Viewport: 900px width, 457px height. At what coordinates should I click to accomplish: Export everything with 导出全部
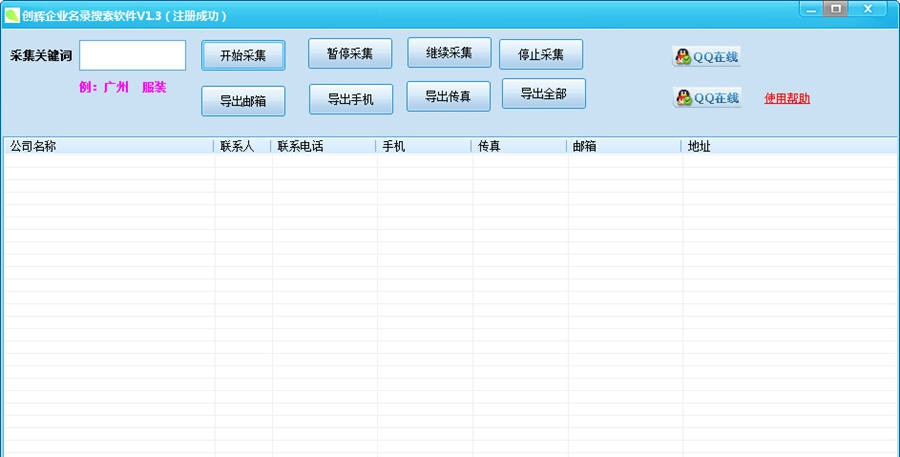[x=544, y=94]
